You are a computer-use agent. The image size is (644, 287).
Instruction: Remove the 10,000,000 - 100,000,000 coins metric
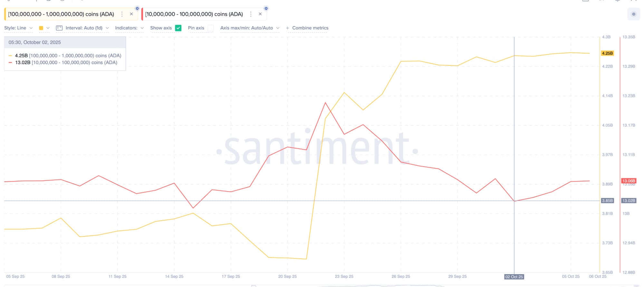(x=260, y=14)
